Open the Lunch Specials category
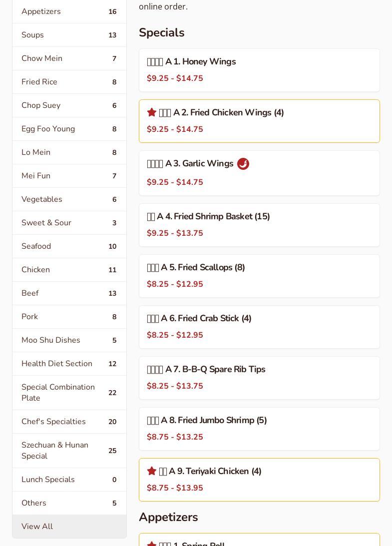The height and width of the screenshot is (546, 392). pos(69,480)
